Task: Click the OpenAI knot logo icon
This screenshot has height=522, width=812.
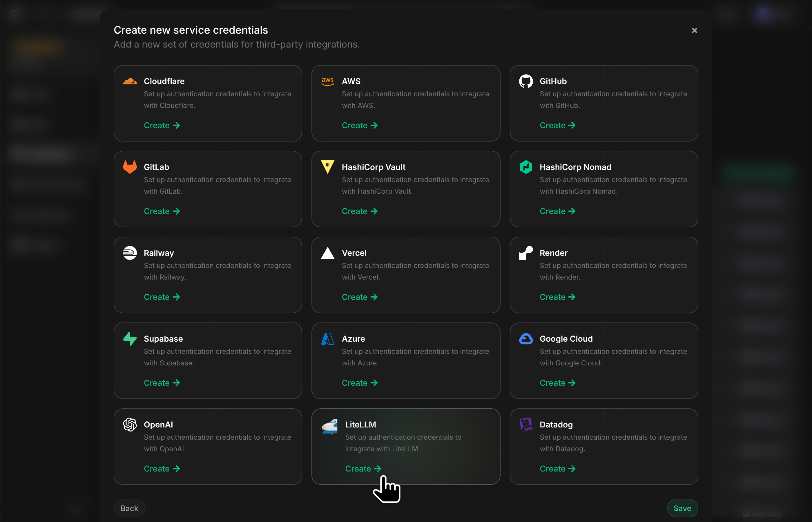Action: click(x=130, y=424)
